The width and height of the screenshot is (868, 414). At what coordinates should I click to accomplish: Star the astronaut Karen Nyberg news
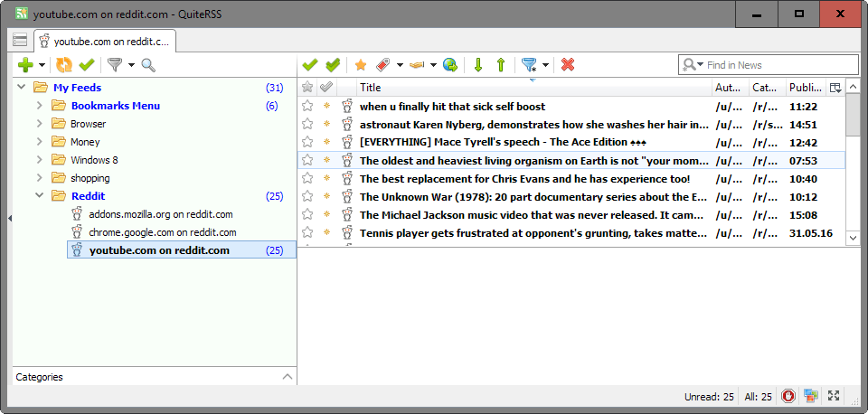[307, 125]
